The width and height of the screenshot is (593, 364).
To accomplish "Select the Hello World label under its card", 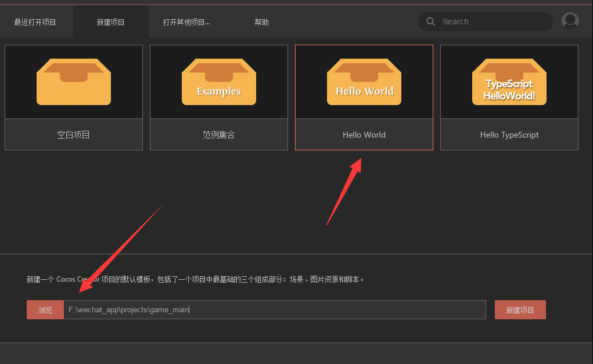I will 364,134.
